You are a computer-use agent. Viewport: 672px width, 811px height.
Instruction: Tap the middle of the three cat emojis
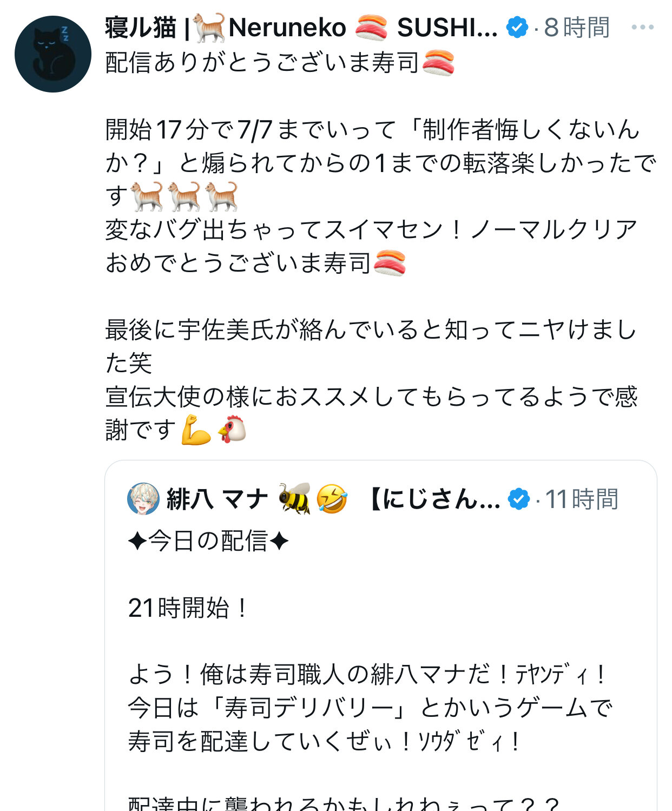pyautogui.click(x=185, y=196)
